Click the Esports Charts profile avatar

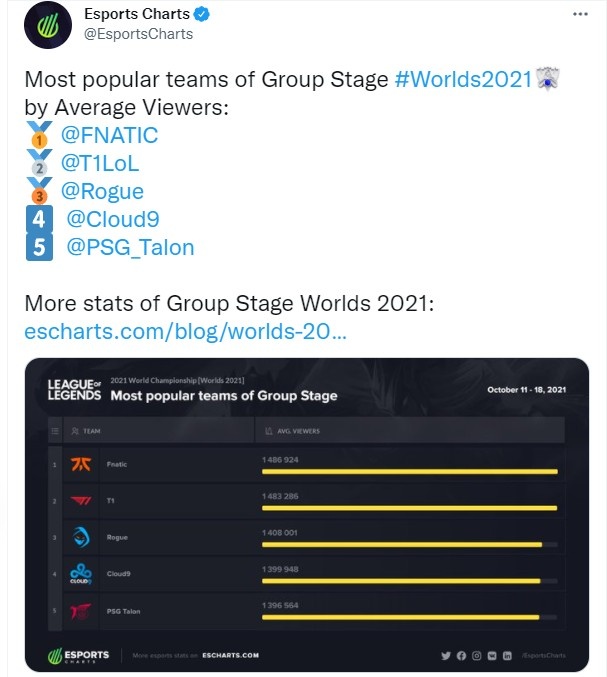47,25
